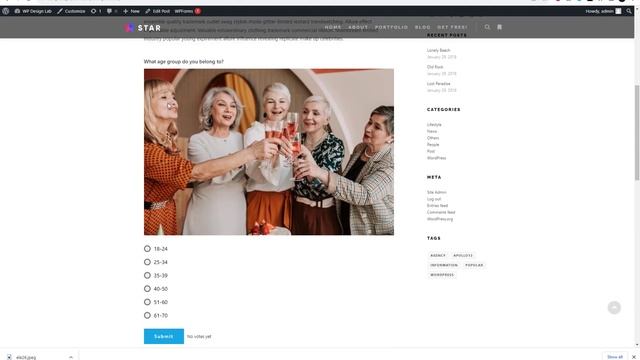Open the Others category

433,138
